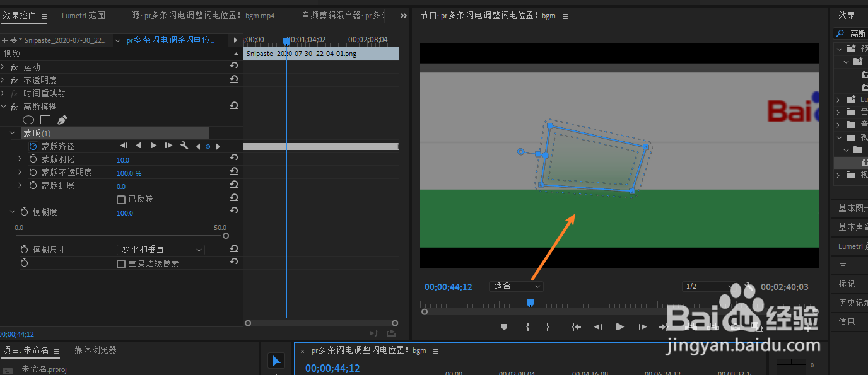Screen dimensions: 868x375
Task: Show hidden panel tabs with » button
Action: [x=404, y=16]
